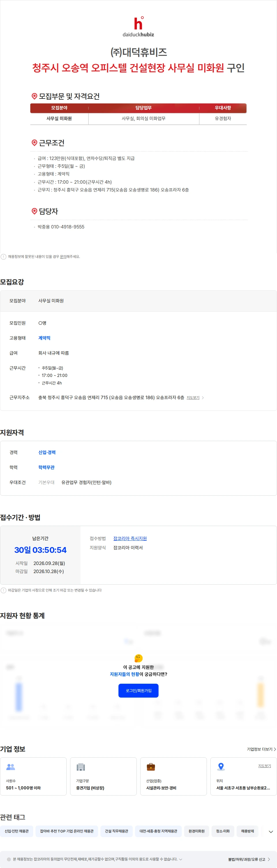Select the 건설 직무채용관 tag
277x868 pixels.
click(117, 831)
